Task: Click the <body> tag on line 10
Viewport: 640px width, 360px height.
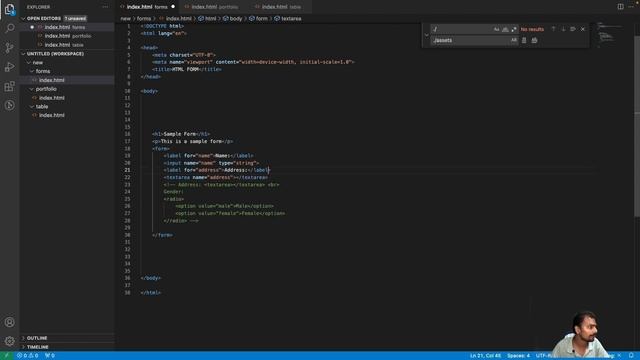Action: 149,91
